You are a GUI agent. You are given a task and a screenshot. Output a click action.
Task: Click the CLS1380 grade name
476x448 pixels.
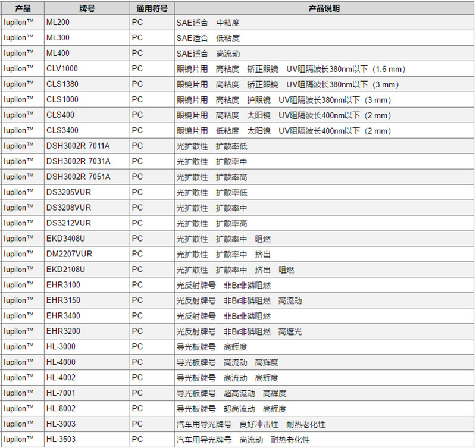[62, 84]
